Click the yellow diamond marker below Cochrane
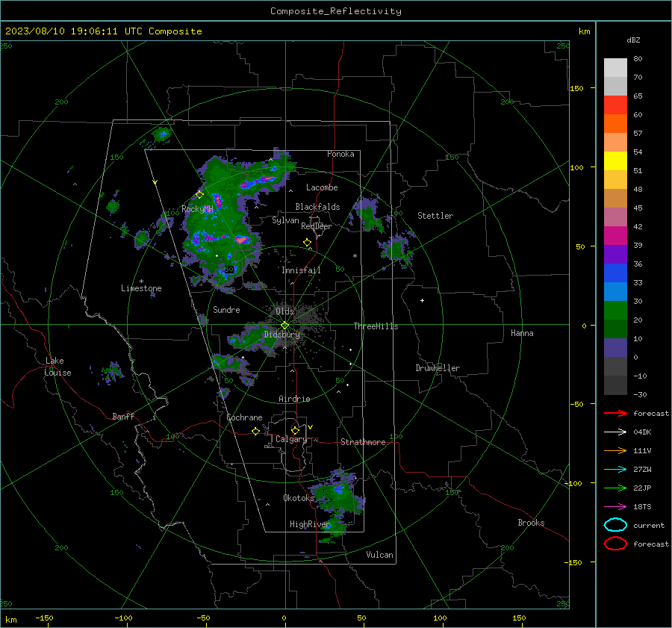The image size is (672, 628). coord(255,432)
